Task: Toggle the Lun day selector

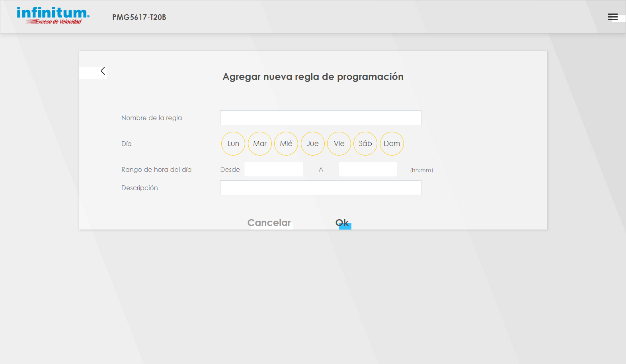Action: [x=233, y=144]
